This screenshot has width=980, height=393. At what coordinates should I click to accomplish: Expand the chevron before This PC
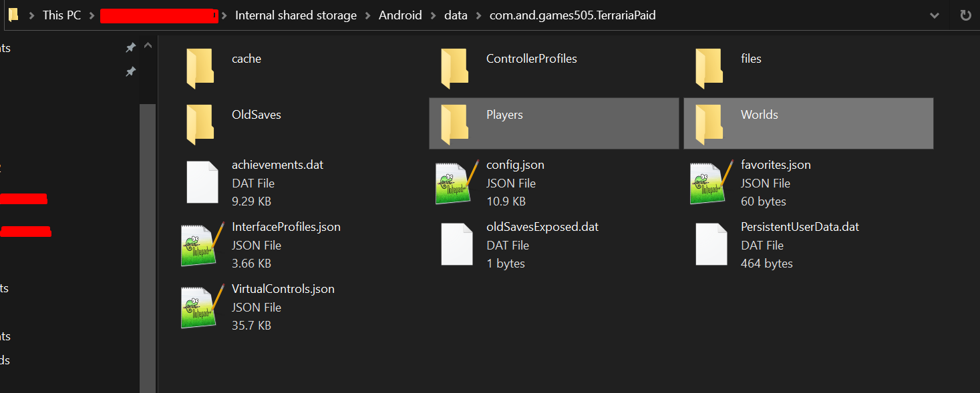(31, 15)
